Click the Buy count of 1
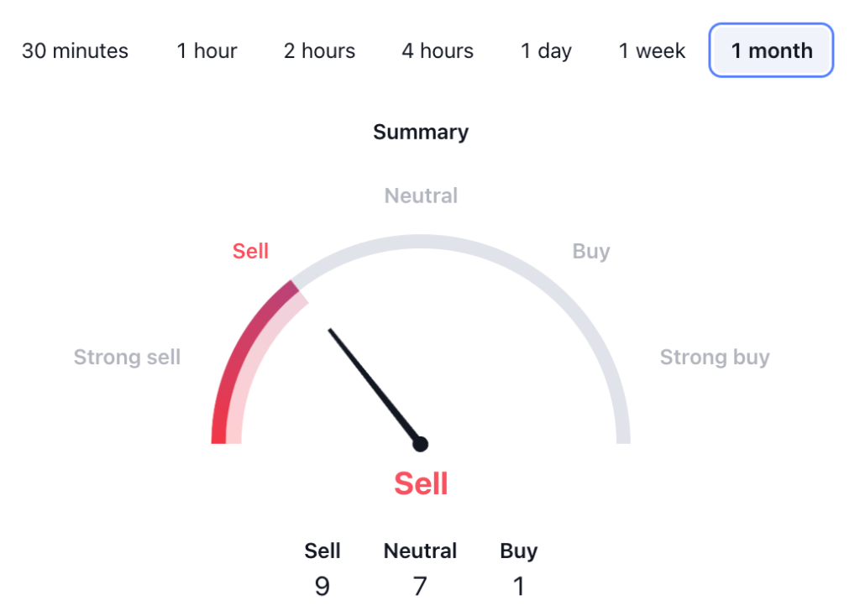Viewport: 860px width, 616px height. point(518,586)
